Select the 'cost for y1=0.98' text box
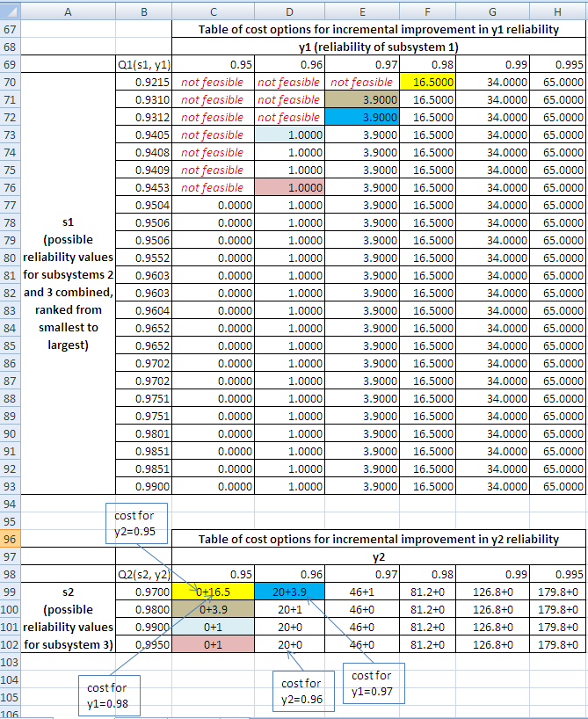This screenshot has height=719, width=588. 109,695
